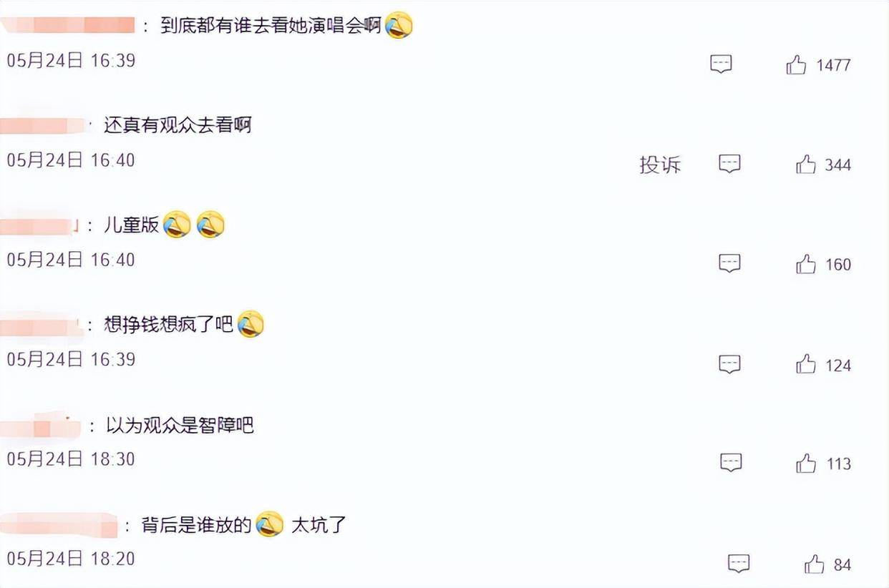Image resolution: width=889 pixels, height=588 pixels.
Task: Like the comment 背后是谁放的 太坑了
Action: (815, 564)
